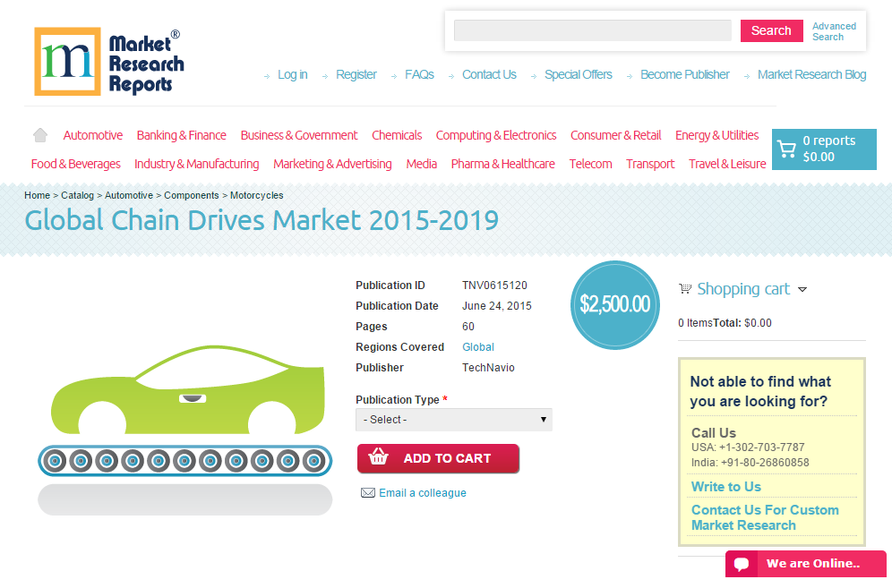Click the Market Research Reports logo
This screenshot has height=588, width=892.
click(107, 61)
